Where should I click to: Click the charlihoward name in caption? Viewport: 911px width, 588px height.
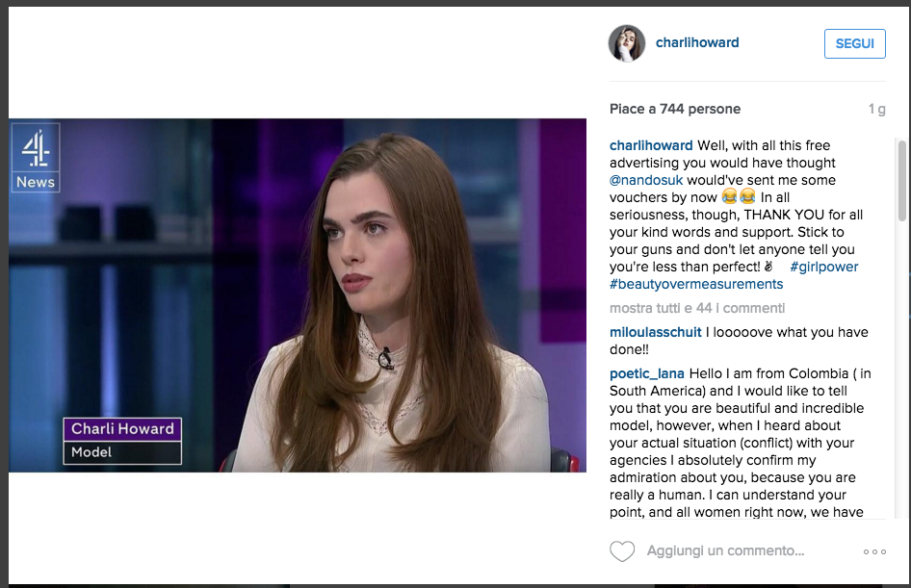[651, 145]
